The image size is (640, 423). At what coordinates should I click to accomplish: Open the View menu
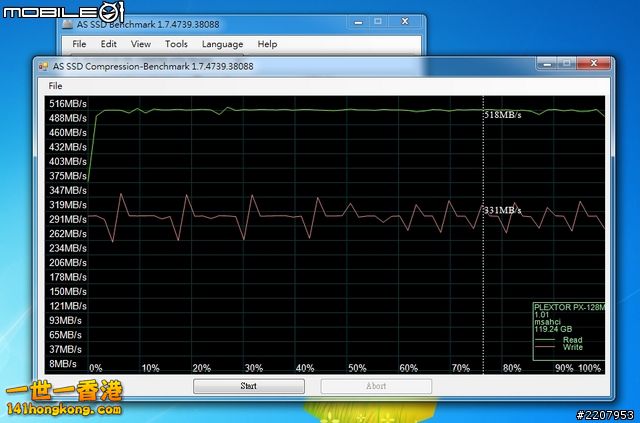coord(140,44)
